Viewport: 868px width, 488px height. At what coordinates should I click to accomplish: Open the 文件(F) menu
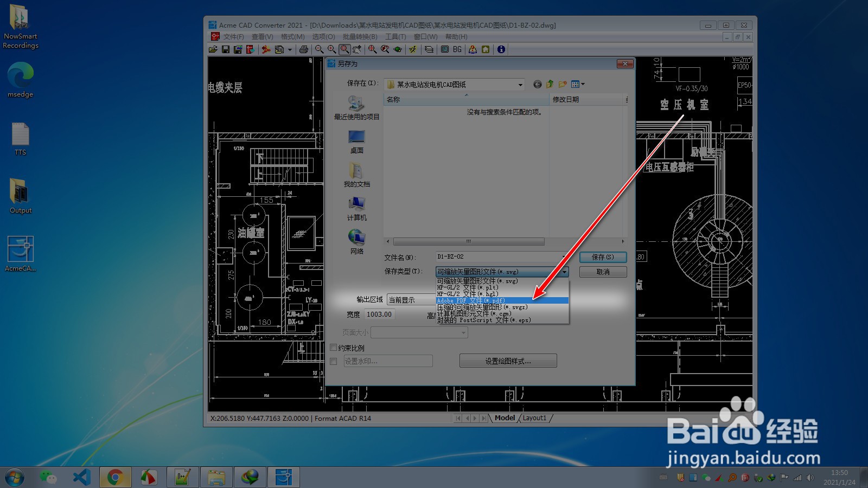(x=234, y=37)
